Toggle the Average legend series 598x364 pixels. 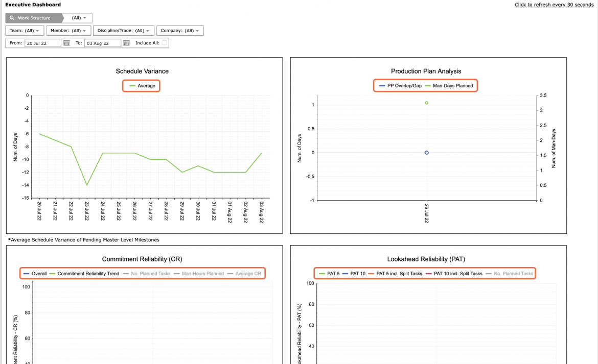coord(142,86)
